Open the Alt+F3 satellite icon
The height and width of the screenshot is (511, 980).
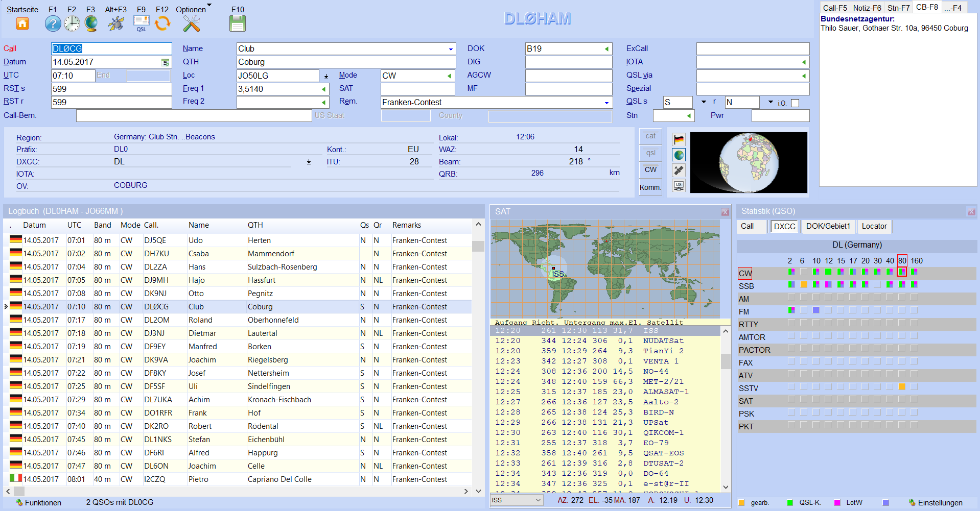[115, 23]
